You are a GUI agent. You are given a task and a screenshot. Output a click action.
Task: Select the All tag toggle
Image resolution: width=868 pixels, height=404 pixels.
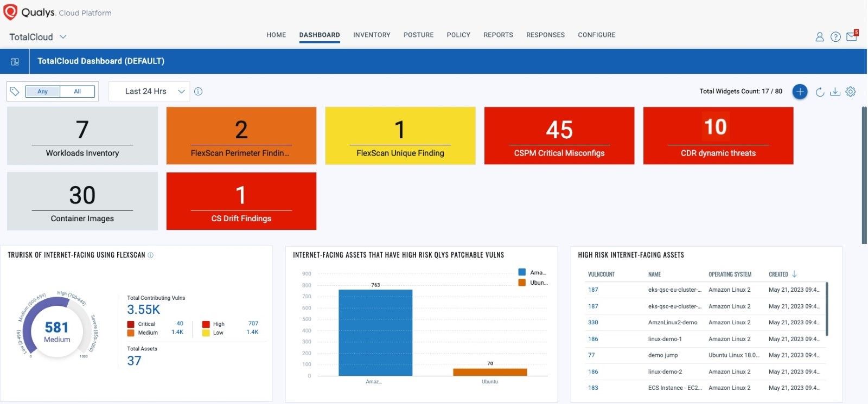click(78, 91)
